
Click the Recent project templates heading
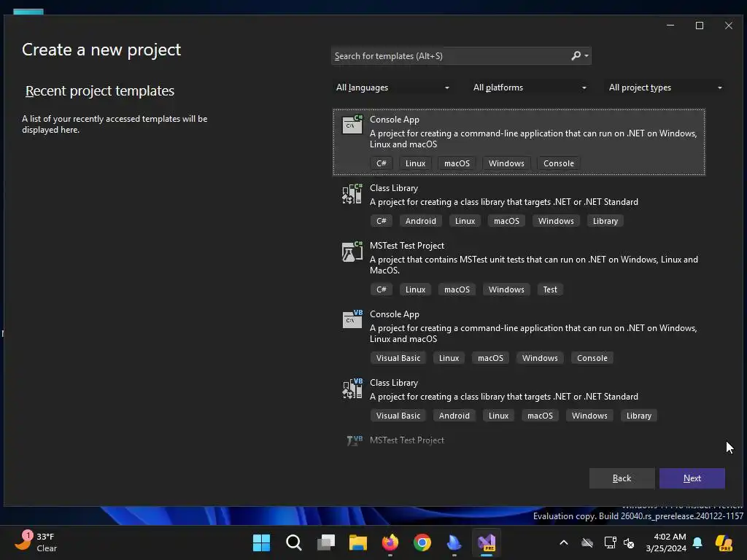(99, 91)
